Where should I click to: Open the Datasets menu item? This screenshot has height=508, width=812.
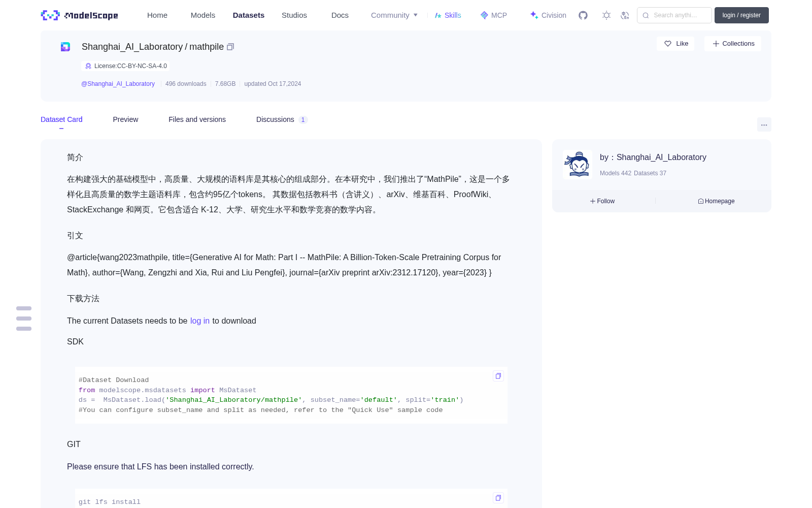coord(249,15)
